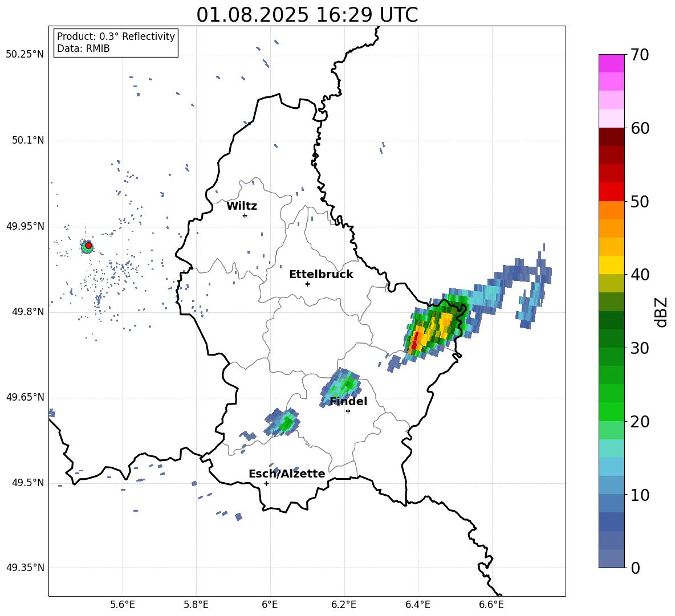Click the 49.95°N latitude label

[25, 226]
